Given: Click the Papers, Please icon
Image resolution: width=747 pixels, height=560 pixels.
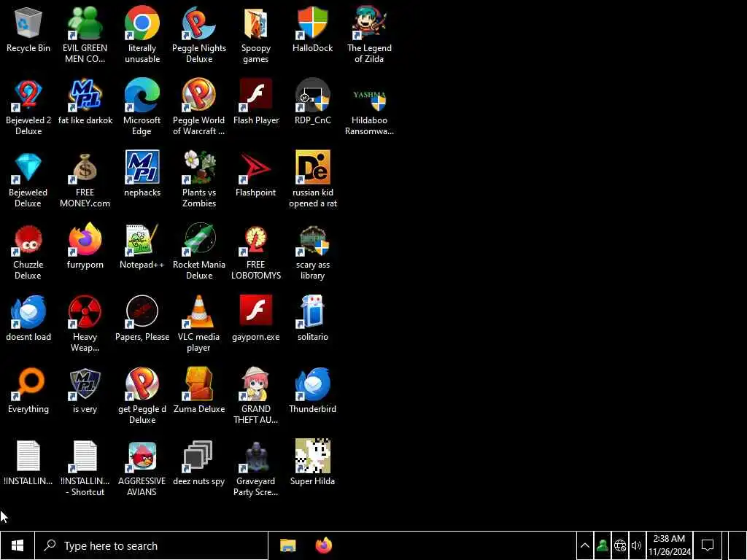Looking at the screenshot, I should 142,312.
